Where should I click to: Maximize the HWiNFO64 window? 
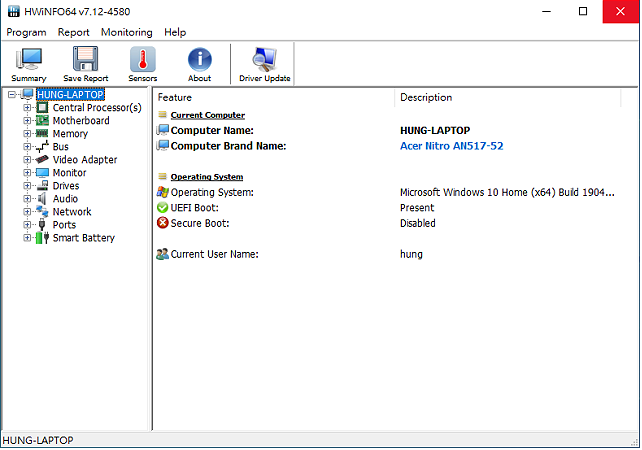tap(583, 11)
